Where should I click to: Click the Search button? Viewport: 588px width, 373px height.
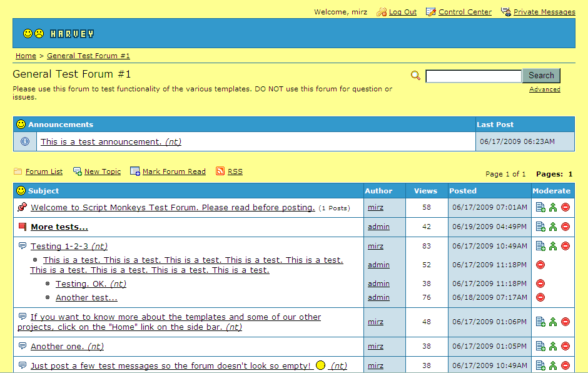[x=541, y=76]
